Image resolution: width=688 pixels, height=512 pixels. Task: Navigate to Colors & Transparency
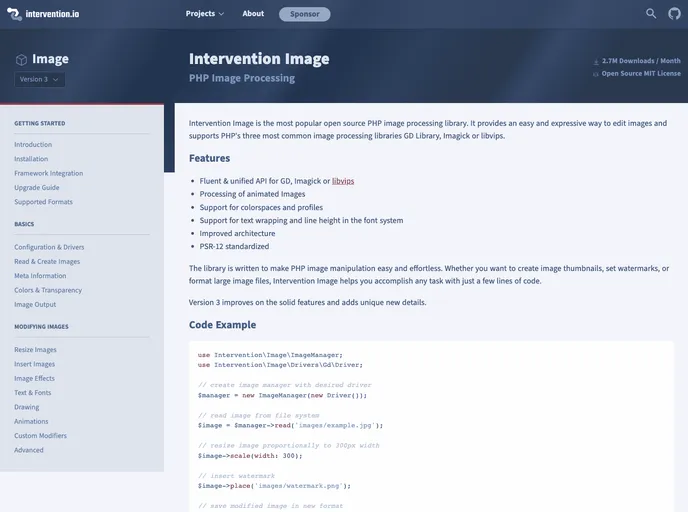(48, 290)
